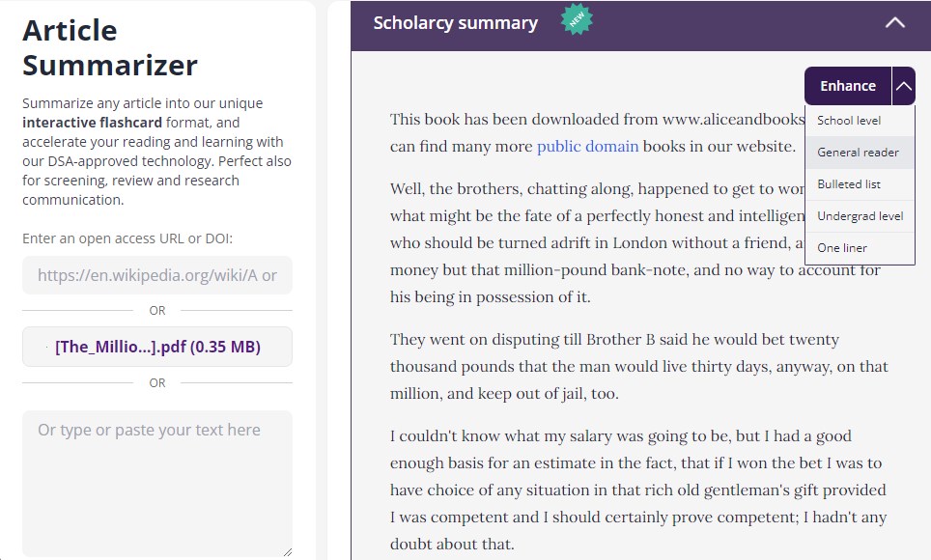The width and height of the screenshot is (931, 560).
Task: Collapse the Scholarcy summary panel via its caret
Action: [893, 20]
